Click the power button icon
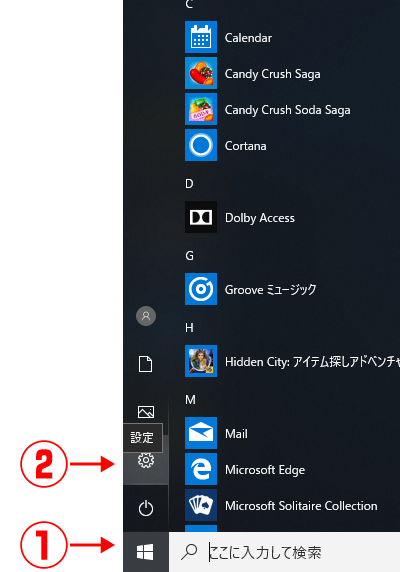The width and height of the screenshot is (400, 572). click(146, 508)
